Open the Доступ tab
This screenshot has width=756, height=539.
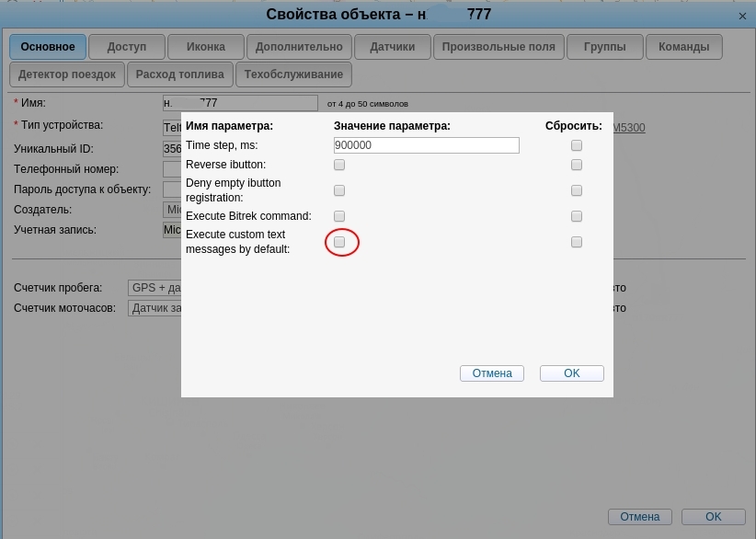pyautogui.click(x=127, y=47)
